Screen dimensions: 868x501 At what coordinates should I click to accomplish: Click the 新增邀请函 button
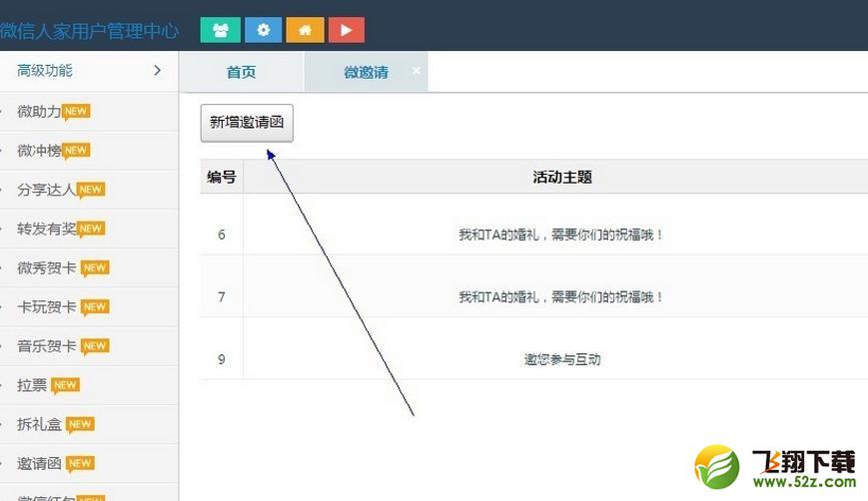pyautogui.click(x=247, y=122)
